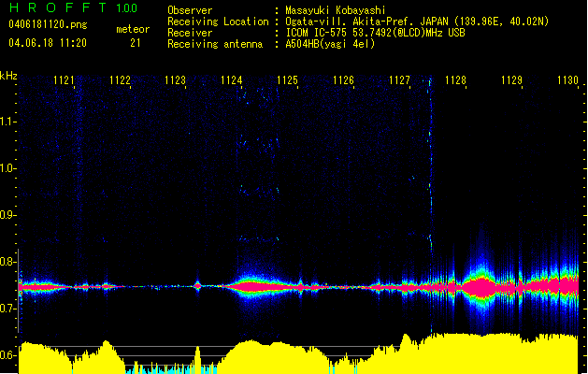This screenshot has width=588, height=374.
Task: Click the Observer field label
Action: point(190,10)
